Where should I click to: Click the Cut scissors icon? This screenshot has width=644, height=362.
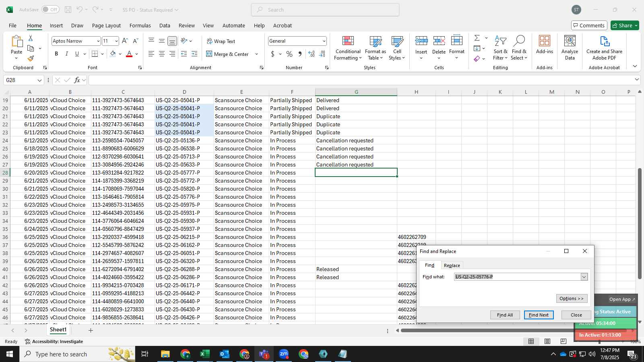pos(31,38)
